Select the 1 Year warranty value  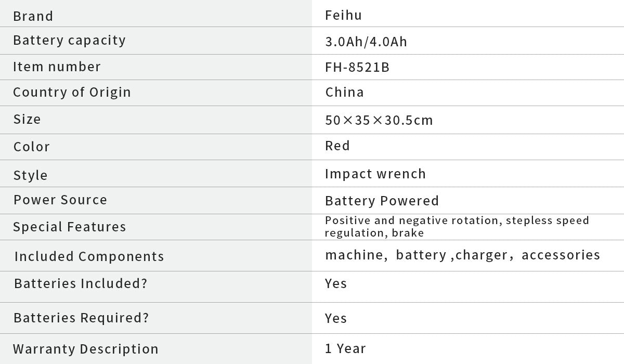[x=345, y=349]
